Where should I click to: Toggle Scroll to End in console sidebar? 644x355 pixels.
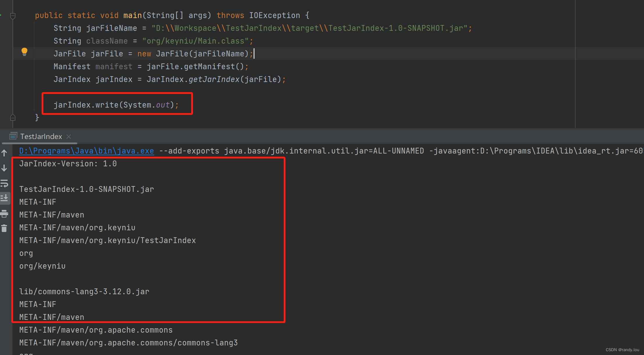pyautogui.click(x=4, y=198)
